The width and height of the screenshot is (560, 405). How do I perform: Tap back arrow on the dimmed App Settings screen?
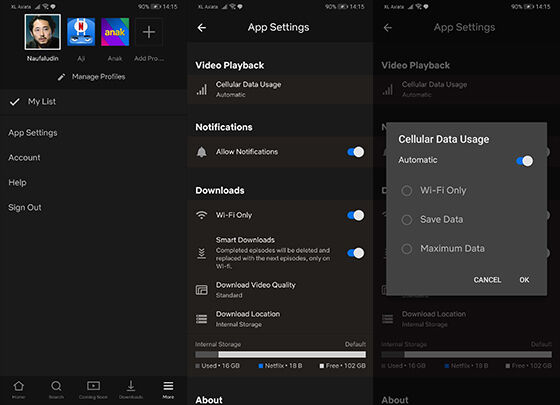(388, 28)
